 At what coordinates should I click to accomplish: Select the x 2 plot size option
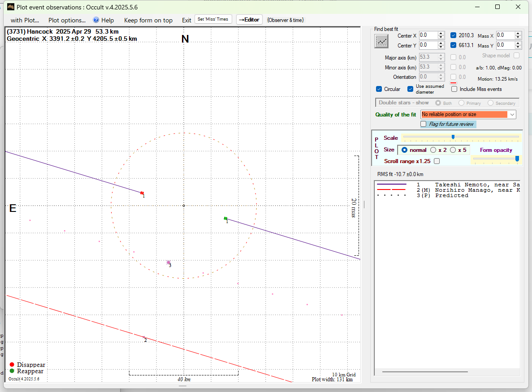(433, 150)
